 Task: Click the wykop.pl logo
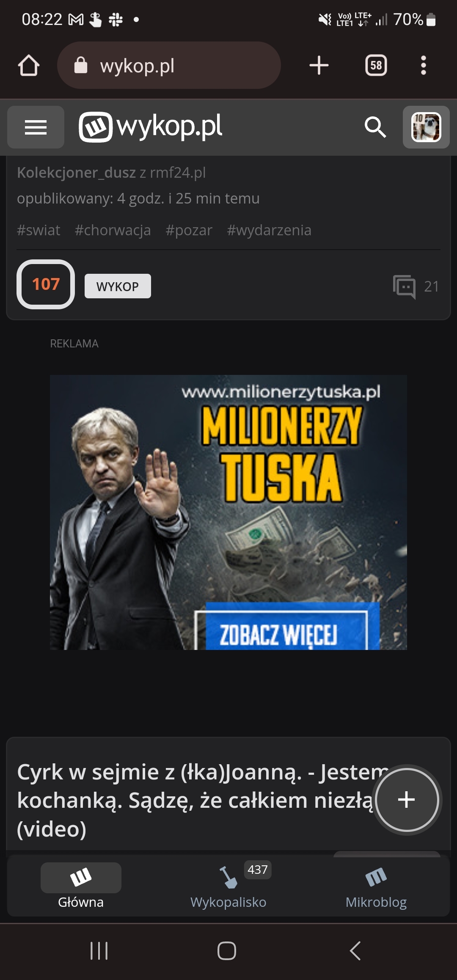(151, 127)
